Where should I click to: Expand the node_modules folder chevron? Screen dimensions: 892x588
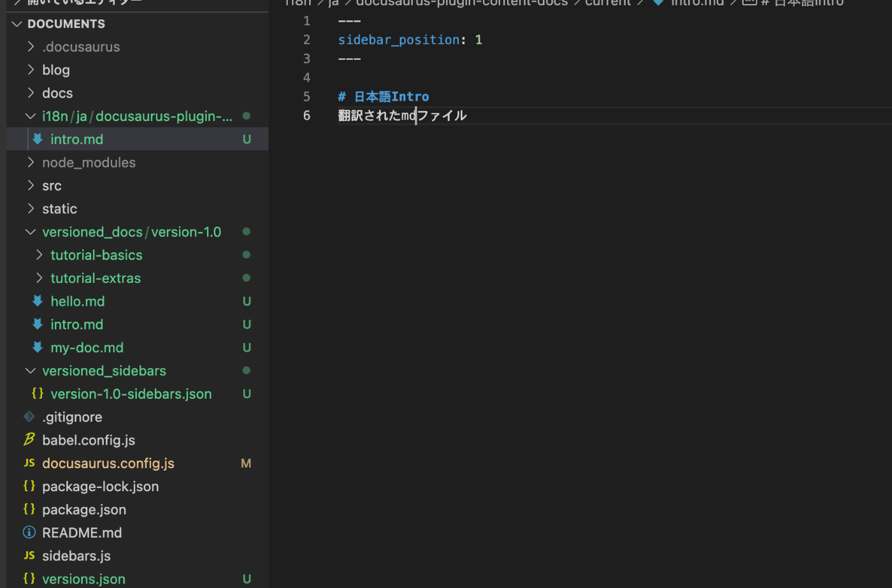click(x=31, y=162)
